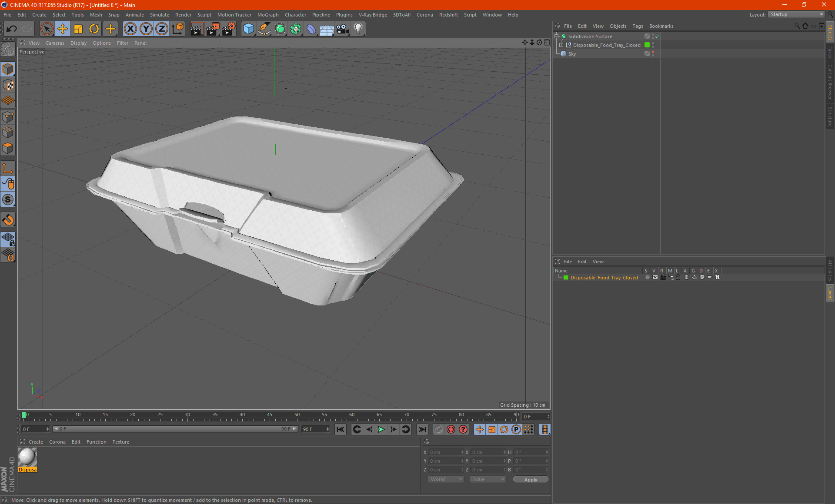
Task: Collapse the Subdivision Surface tree
Action: point(556,36)
